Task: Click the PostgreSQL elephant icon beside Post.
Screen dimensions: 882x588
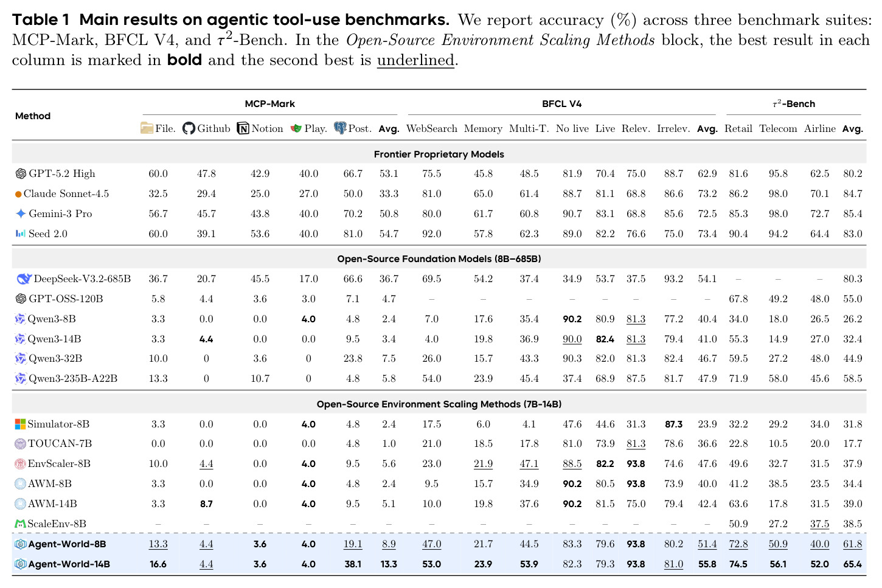Action: (340, 128)
